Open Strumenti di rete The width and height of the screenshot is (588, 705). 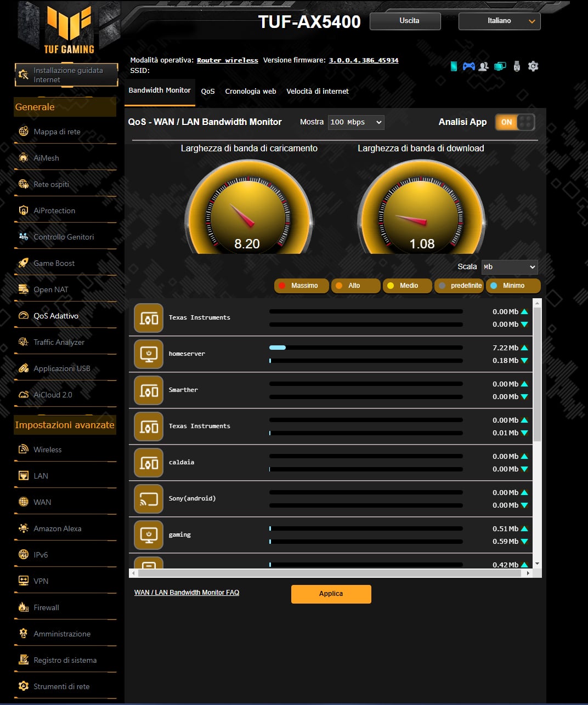click(65, 686)
